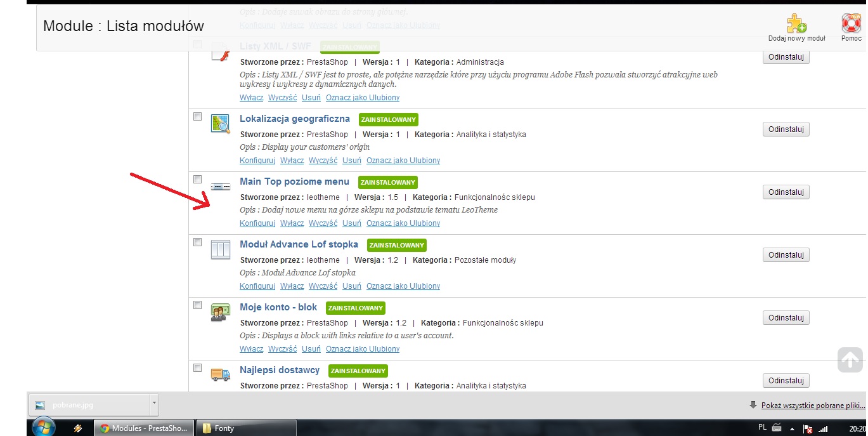Click Wyczyść under Main Top poziome menu
The image size is (868, 436).
tap(323, 223)
